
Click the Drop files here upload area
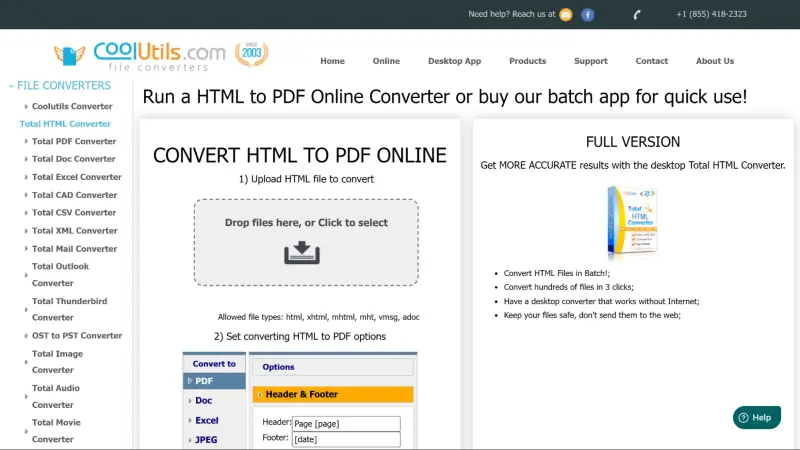(306, 242)
